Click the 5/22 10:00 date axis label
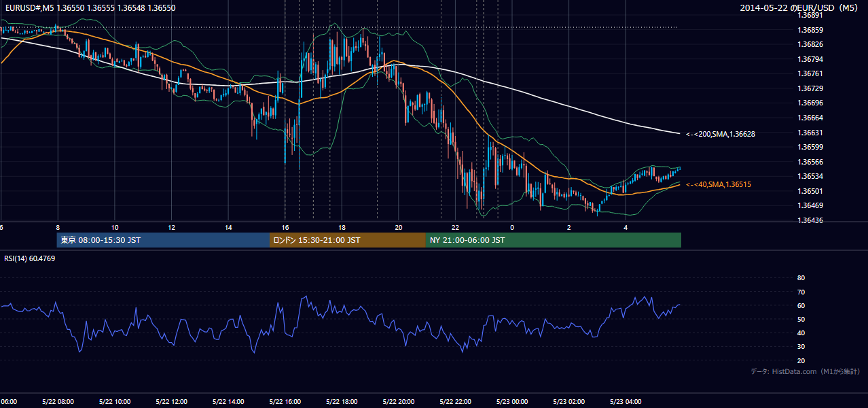 pyautogui.click(x=114, y=401)
